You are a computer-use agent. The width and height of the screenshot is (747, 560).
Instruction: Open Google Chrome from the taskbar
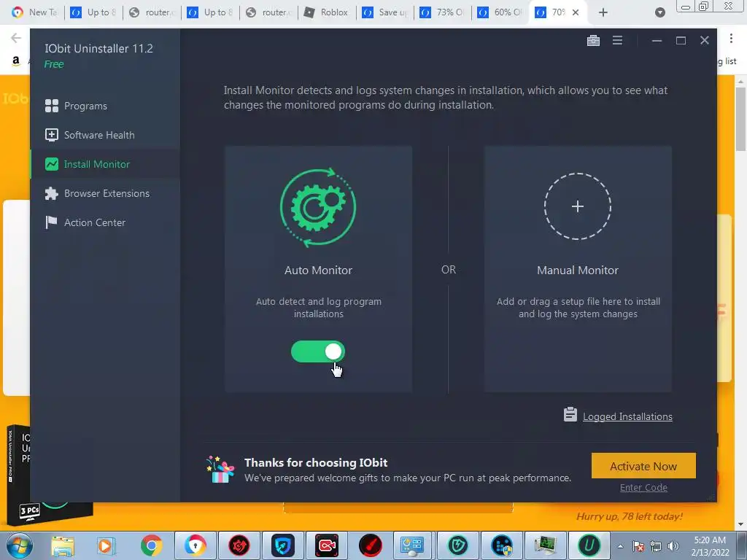(x=152, y=545)
